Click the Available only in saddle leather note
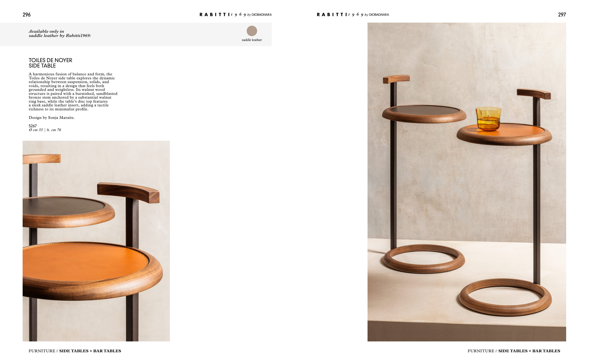 pyautogui.click(x=60, y=33)
